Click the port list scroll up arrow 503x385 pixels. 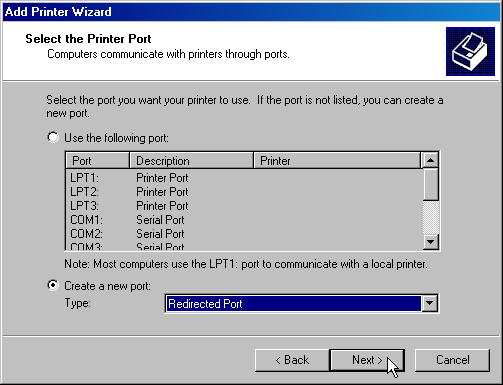[x=430, y=160]
